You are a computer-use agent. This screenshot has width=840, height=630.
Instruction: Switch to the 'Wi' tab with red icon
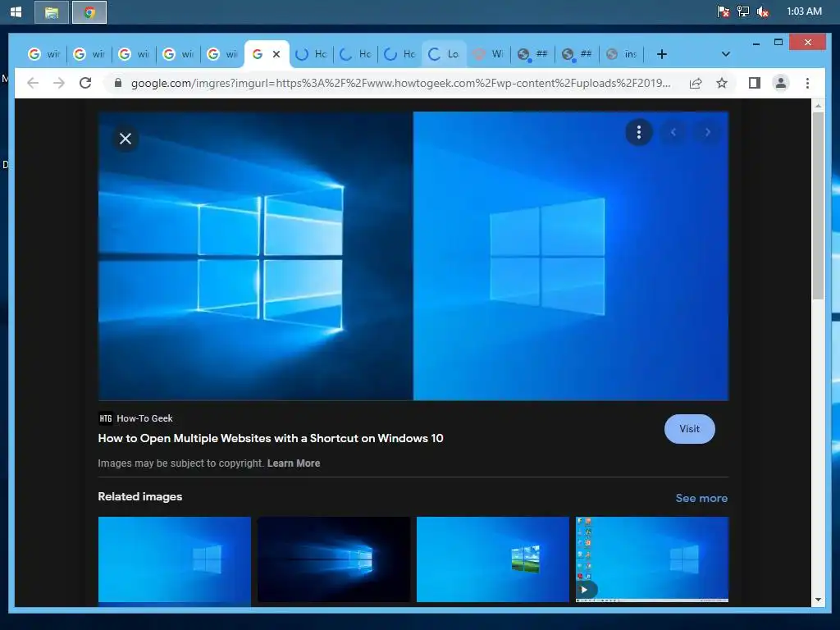489,54
